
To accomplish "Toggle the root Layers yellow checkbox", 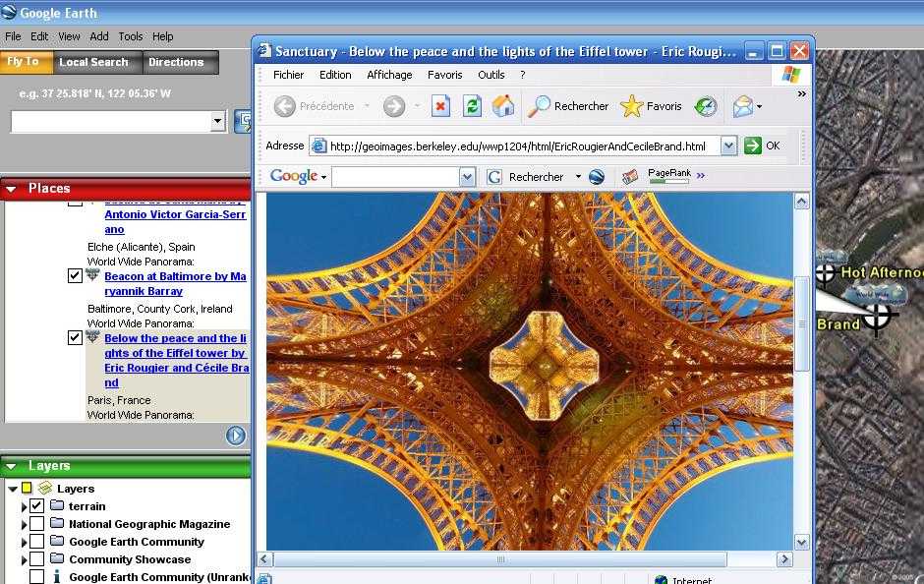I will [x=27, y=488].
